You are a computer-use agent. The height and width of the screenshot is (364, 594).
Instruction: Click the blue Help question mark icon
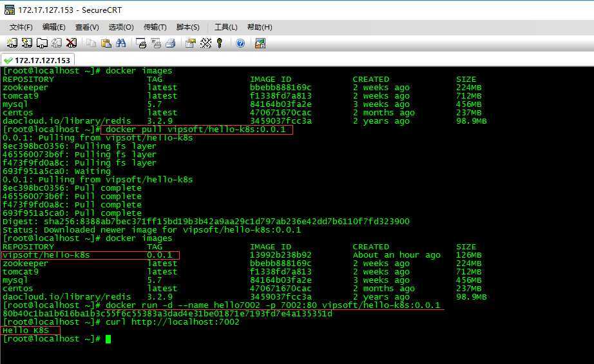[240, 43]
